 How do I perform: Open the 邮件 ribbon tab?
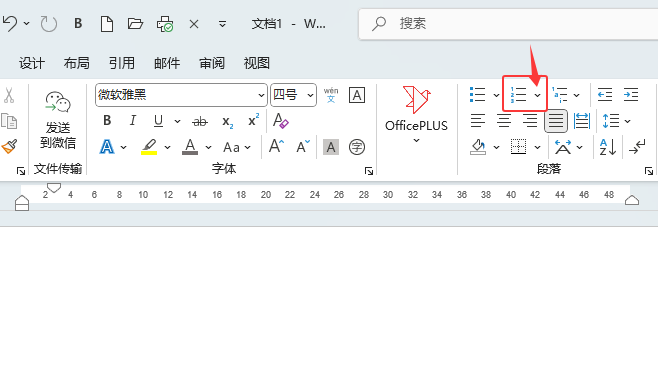tap(167, 63)
